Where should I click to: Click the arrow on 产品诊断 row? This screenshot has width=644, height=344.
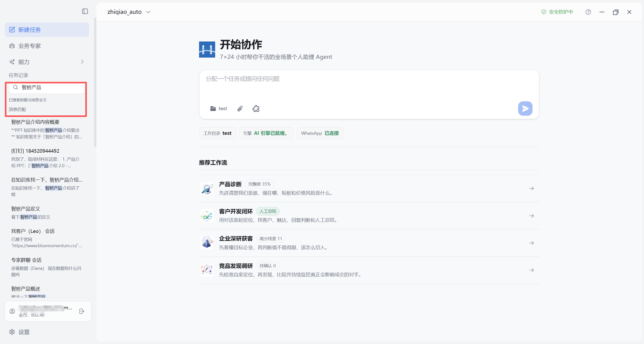(532, 188)
